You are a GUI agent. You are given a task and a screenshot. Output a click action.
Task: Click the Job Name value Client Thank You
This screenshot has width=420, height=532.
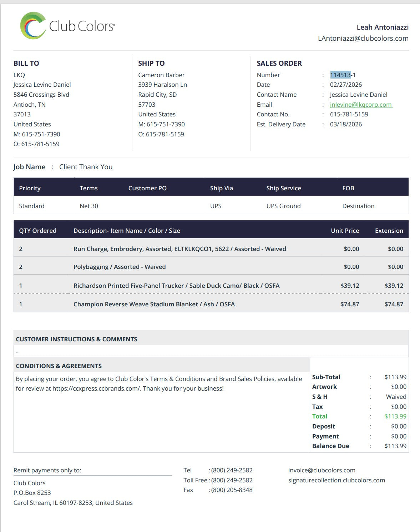[x=86, y=167]
